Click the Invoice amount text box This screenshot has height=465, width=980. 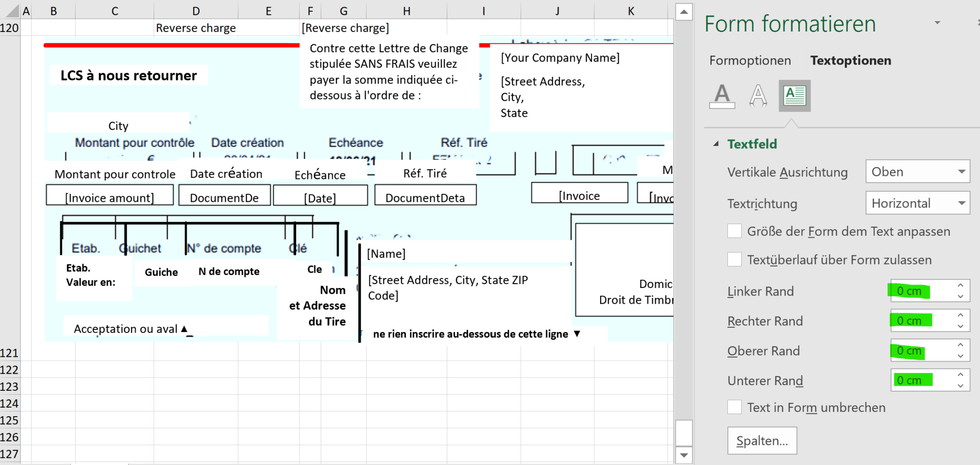[109, 195]
